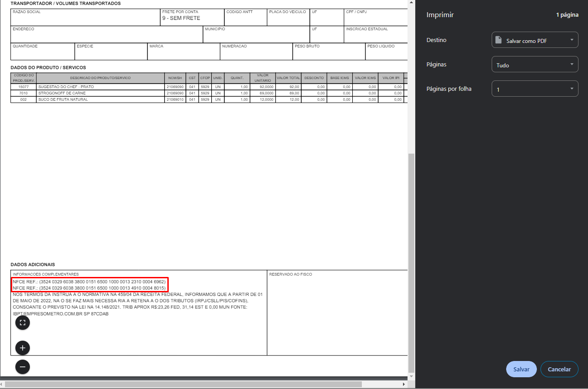Click product code 7010
Image resolution: width=588 pixels, height=389 pixels.
click(24, 93)
